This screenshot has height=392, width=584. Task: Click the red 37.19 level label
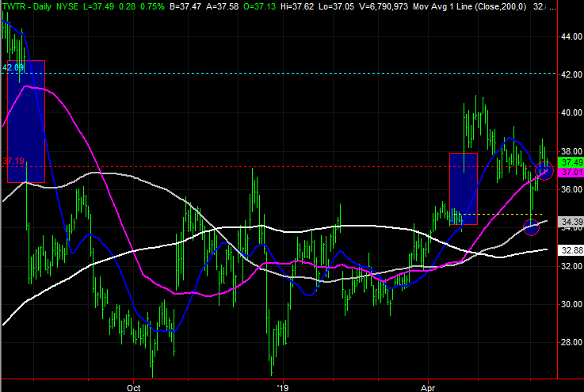(14, 161)
